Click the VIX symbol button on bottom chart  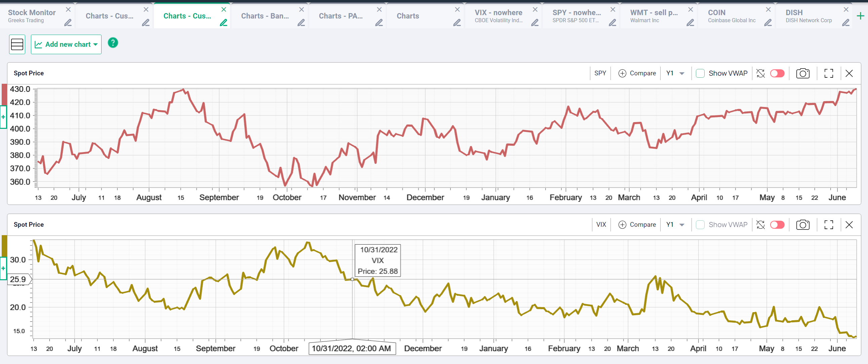click(x=601, y=225)
